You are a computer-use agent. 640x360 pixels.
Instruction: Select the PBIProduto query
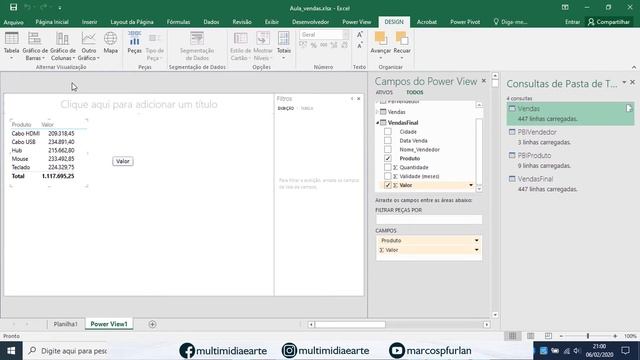pos(570,160)
